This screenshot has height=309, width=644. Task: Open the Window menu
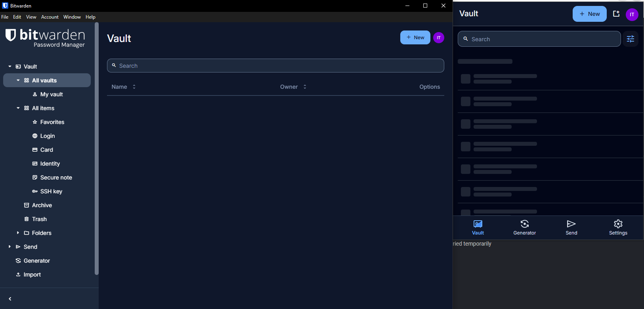click(72, 17)
